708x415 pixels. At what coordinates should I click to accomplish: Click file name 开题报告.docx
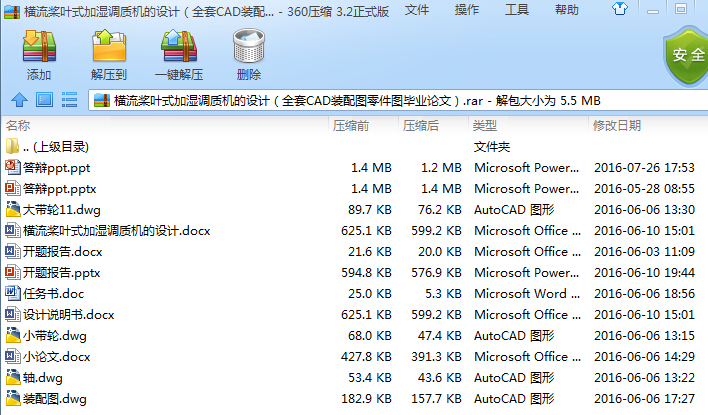pos(62,252)
